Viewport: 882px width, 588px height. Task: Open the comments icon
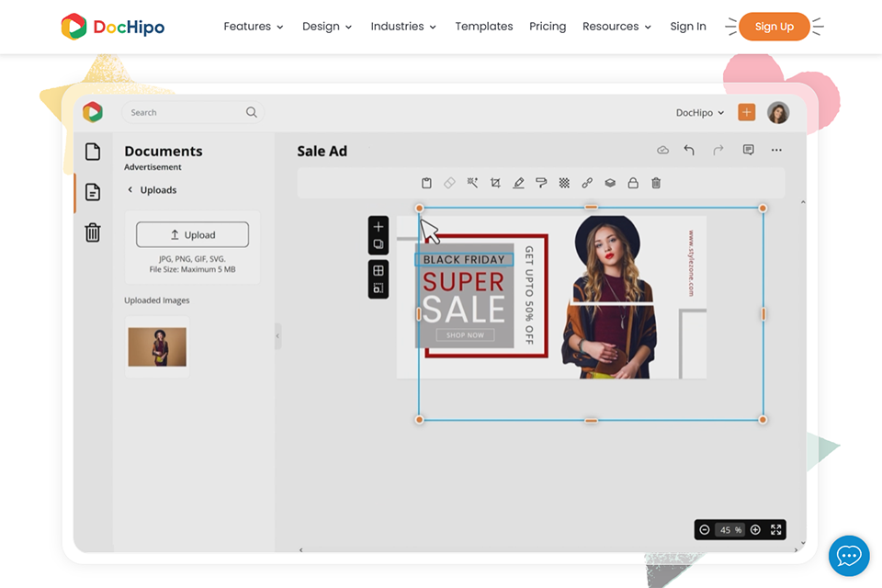click(748, 150)
